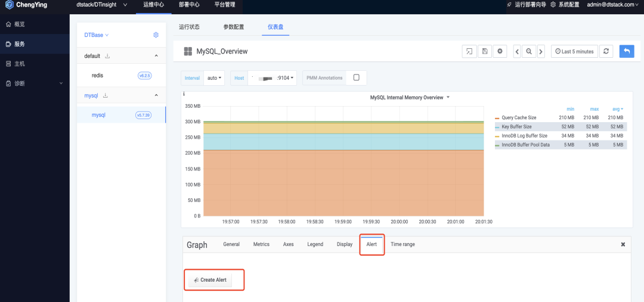Viewport: 644px width, 302px height.
Task: Click the download icon next to mysql group
Action: [105, 95]
